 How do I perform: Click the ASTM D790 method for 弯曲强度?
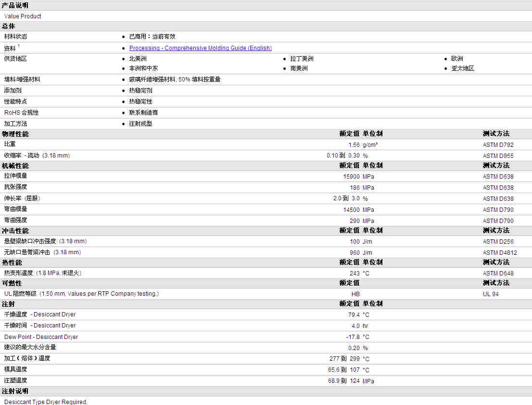[498, 221]
